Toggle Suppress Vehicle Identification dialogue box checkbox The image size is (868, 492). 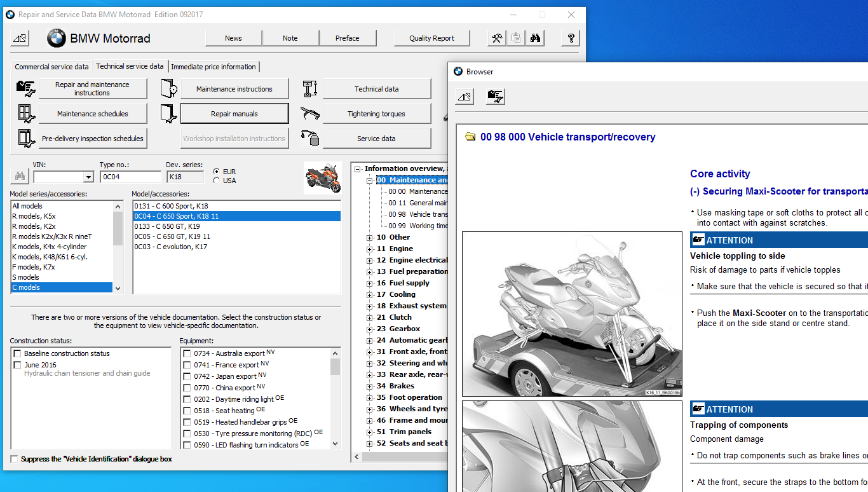coord(15,459)
